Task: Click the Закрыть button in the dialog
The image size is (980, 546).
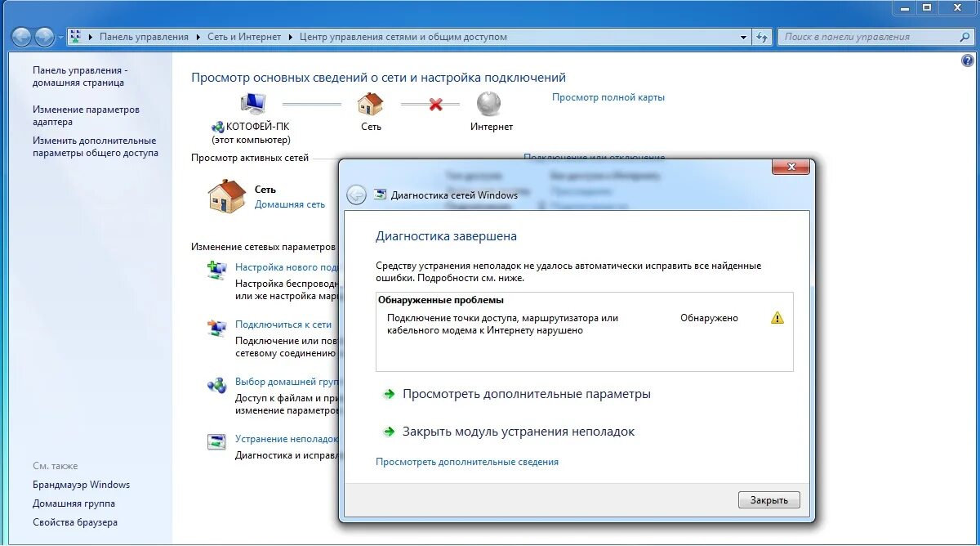Action: pos(769,500)
